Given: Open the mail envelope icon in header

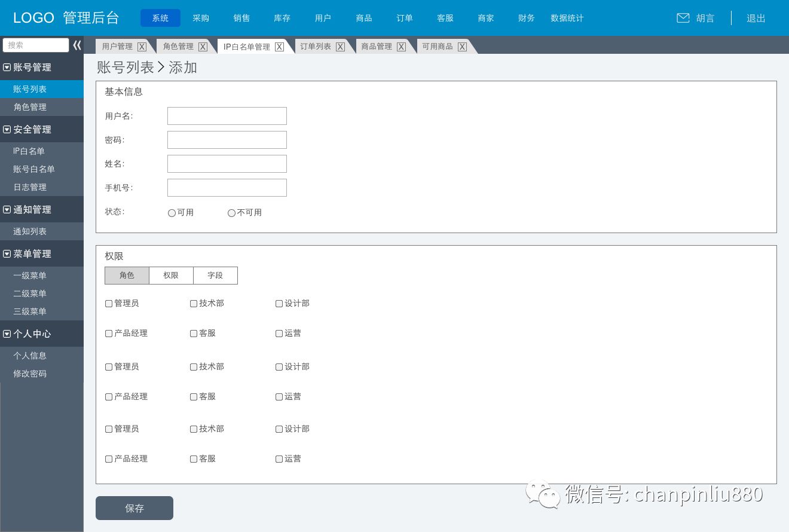Looking at the screenshot, I should point(683,18).
